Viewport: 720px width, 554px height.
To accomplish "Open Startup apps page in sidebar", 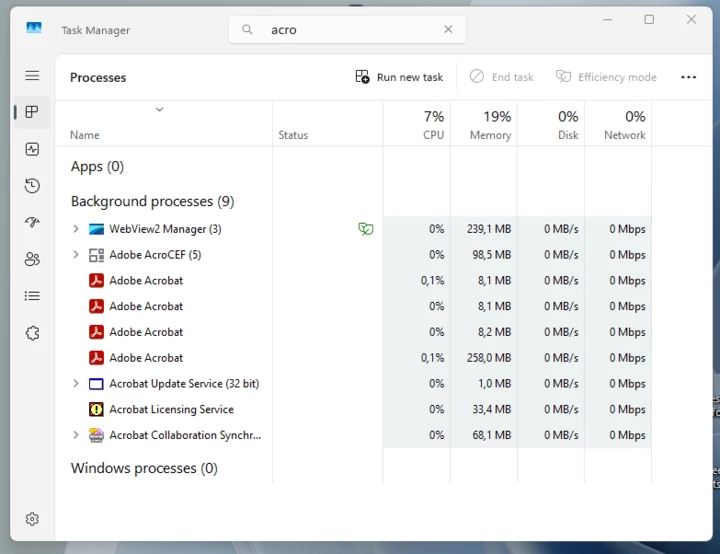I will pos(32,222).
